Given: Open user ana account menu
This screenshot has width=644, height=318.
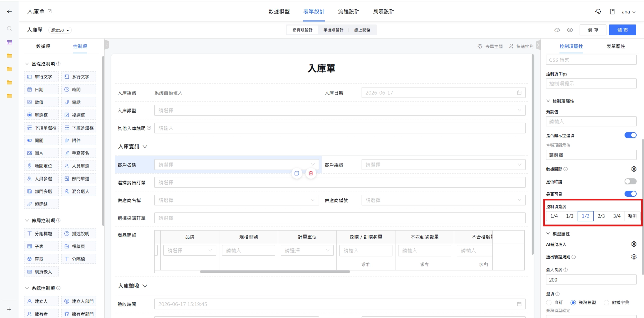Looking at the screenshot, I should pos(629,12).
